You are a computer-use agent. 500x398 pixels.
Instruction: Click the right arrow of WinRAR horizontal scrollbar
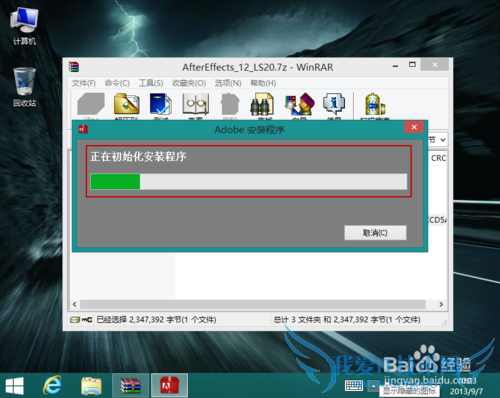pyautogui.click(x=441, y=304)
